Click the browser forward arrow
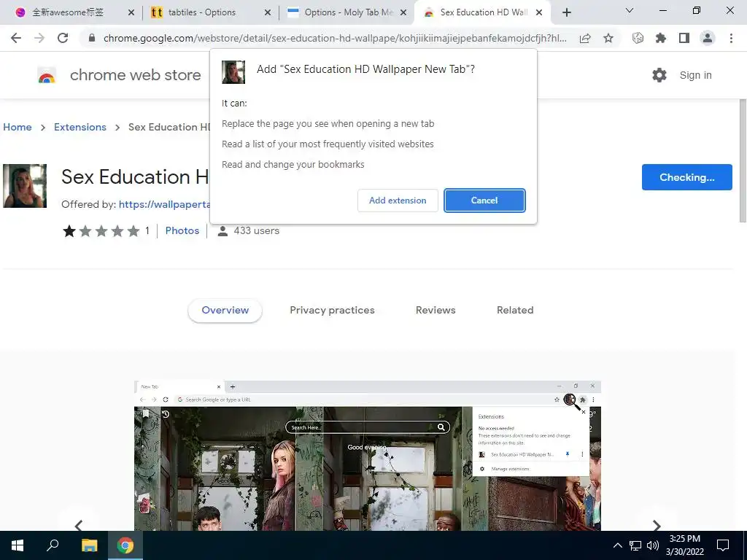 (39, 38)
